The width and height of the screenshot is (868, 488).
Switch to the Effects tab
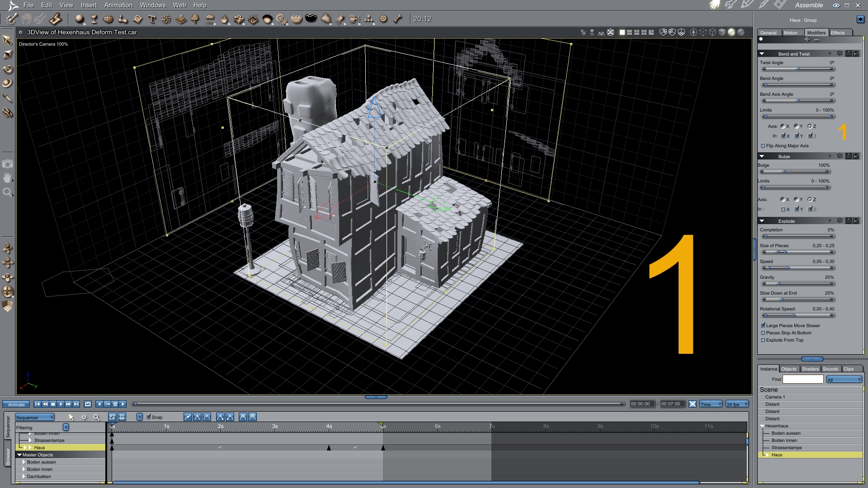pyautogui.click(x=838, y=33)
